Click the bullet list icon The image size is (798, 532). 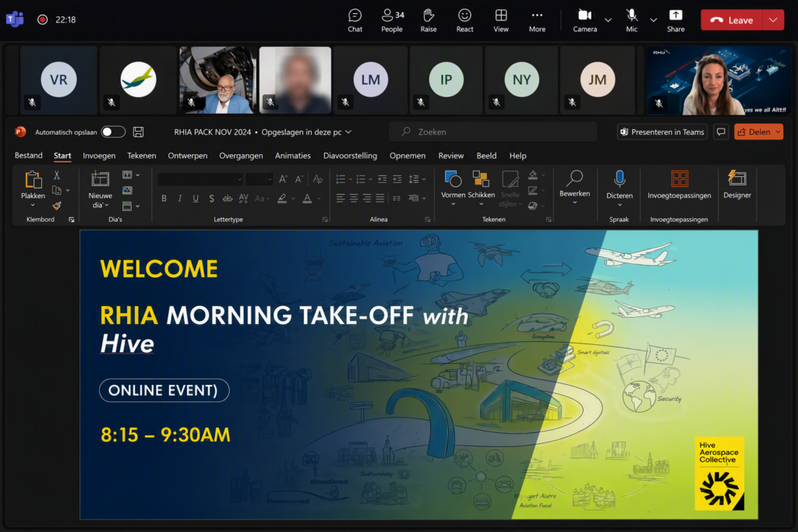click(341, 179)
